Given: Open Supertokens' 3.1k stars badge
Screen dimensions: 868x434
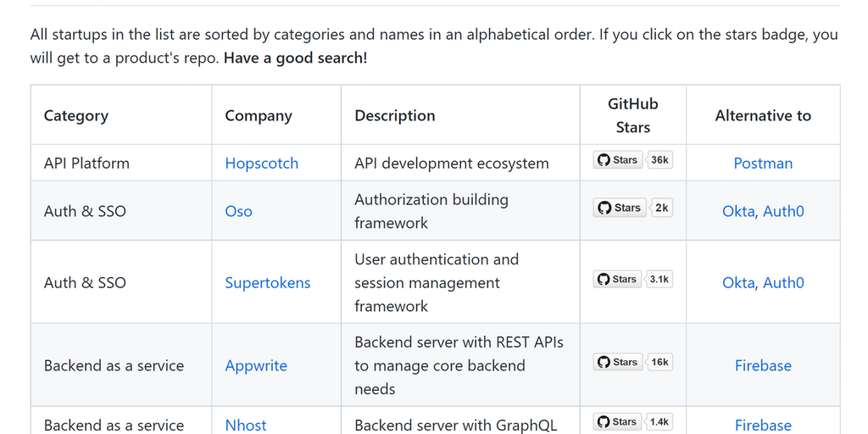Looking at the screenshot, I should [x=632, y=279].
